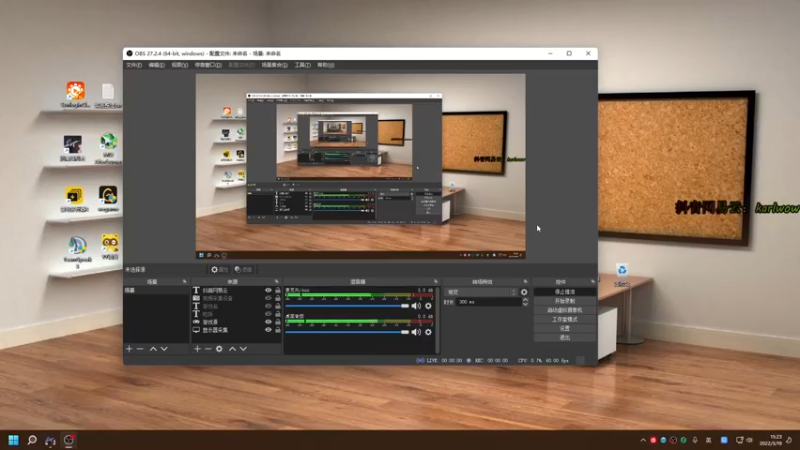Mute the 桌面音频 speaker icon

click(x=416, y=332)
